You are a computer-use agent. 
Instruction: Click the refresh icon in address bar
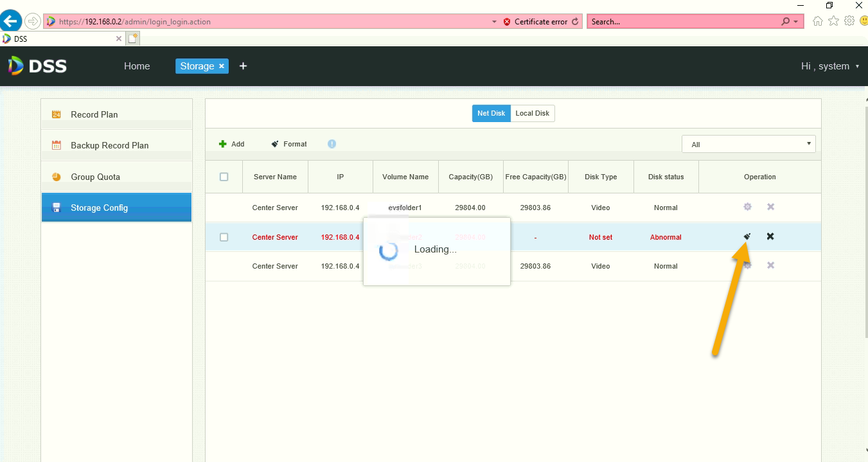575,21
